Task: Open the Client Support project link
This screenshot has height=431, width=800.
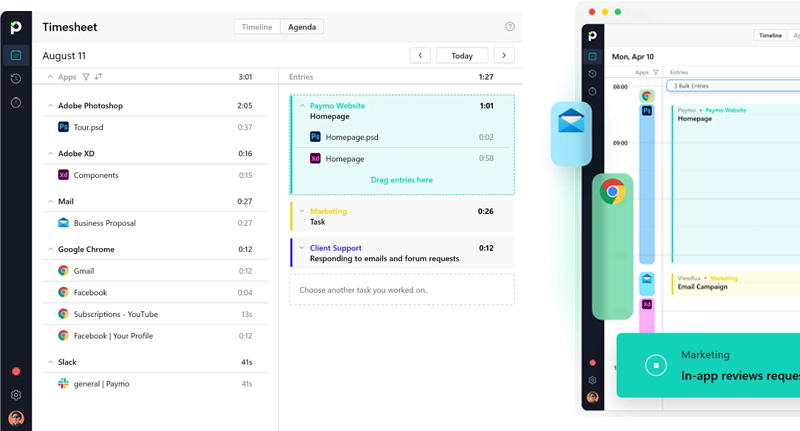Action: point(335,248)
